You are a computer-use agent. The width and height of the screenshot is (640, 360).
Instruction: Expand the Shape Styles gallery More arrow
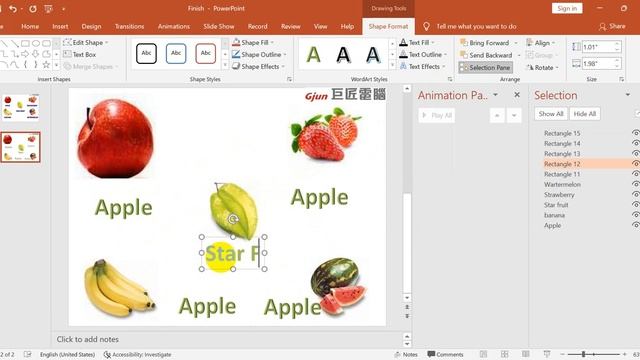click(225, 65)
